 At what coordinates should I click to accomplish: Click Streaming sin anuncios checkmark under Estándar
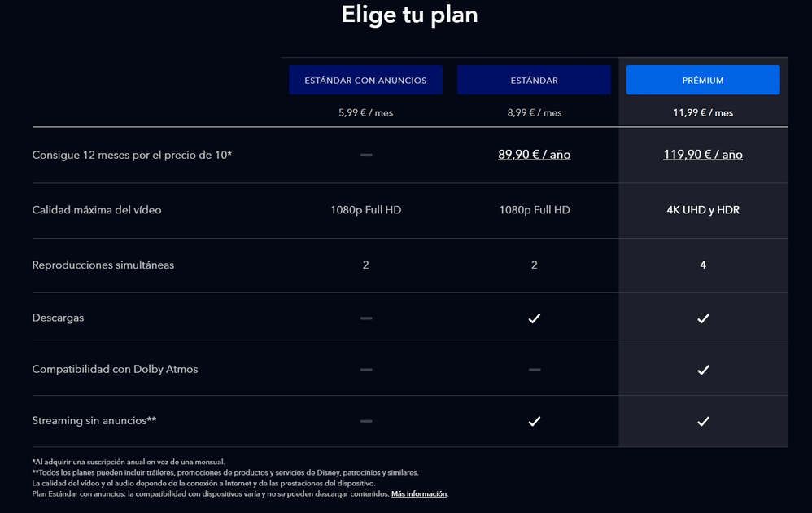pyautogui.click(x=534, y=421)
